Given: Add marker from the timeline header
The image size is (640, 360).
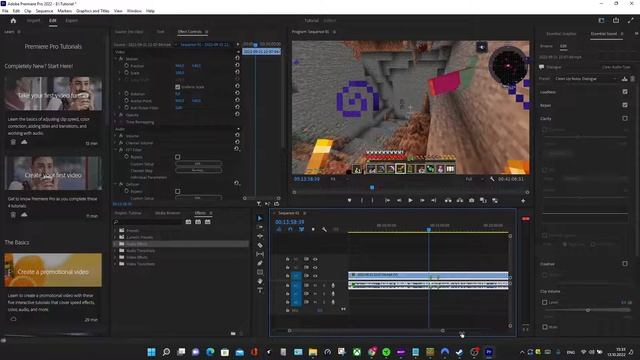Looking at the screenshot, I should tap(313, 229).
